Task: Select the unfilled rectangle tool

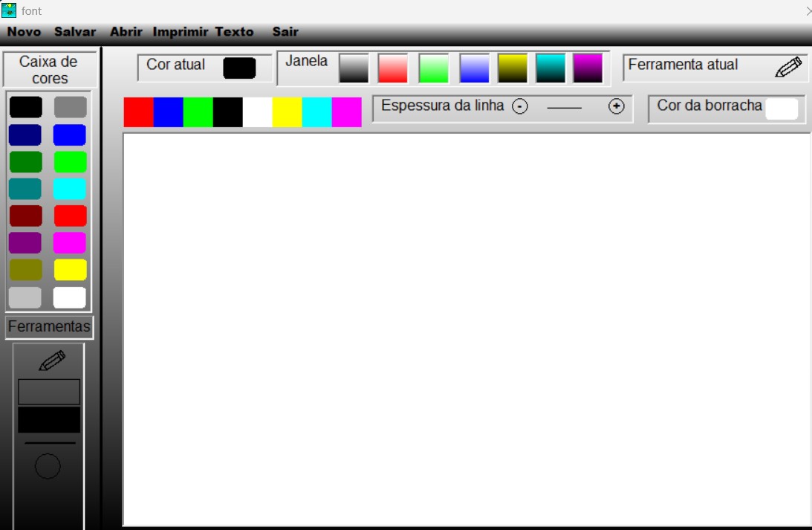Action: [48, 390]
